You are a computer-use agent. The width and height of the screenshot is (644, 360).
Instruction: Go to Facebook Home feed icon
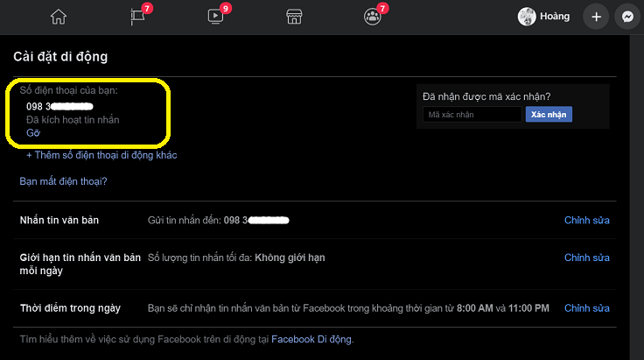(59, 17)
